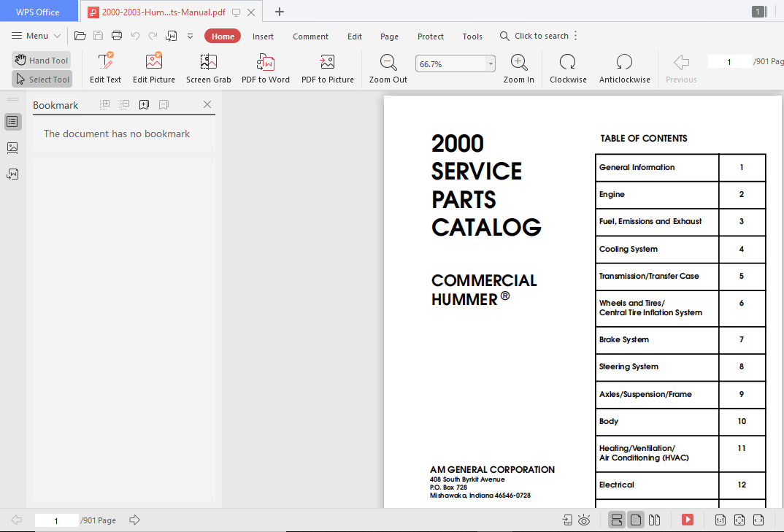Click the Zoom Out magnifier
Screen dimensions: 784x532
click(x=388, y=67)
